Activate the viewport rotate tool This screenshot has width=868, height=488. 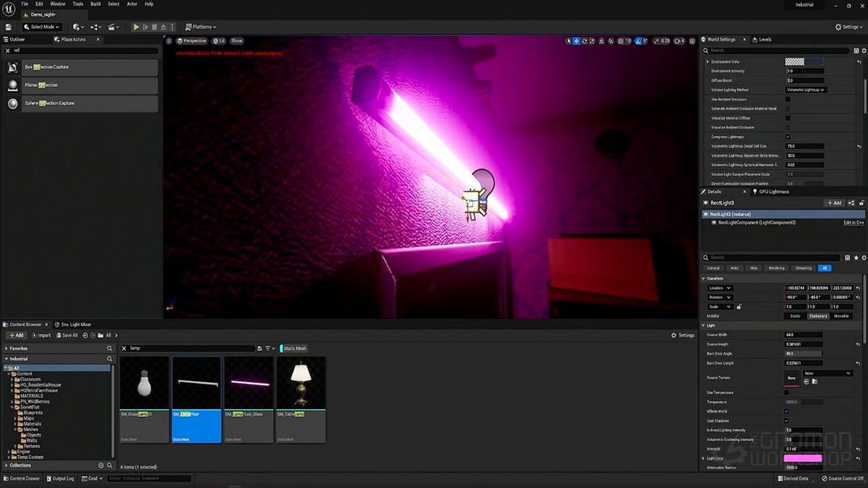click(584, 40)
